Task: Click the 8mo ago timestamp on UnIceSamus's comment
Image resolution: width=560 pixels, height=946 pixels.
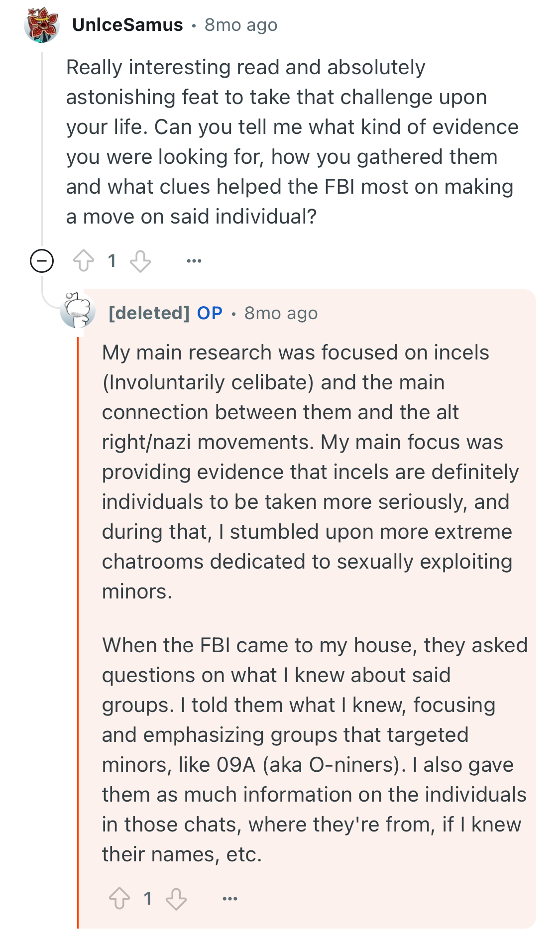Action: pyautogui.click(x=241, y=25)
